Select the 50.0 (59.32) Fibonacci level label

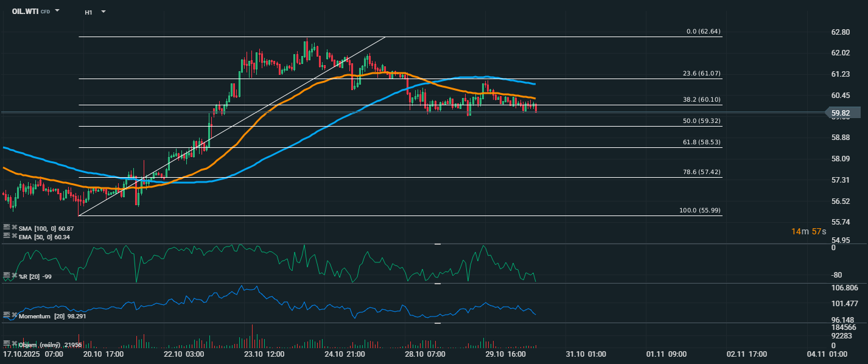click(x=701, y=121)
